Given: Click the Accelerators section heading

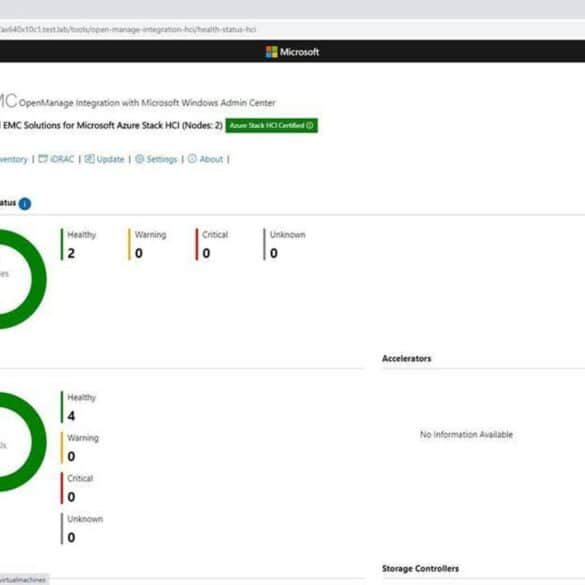Looking at the screenshot, I should [x=407, y=359].
